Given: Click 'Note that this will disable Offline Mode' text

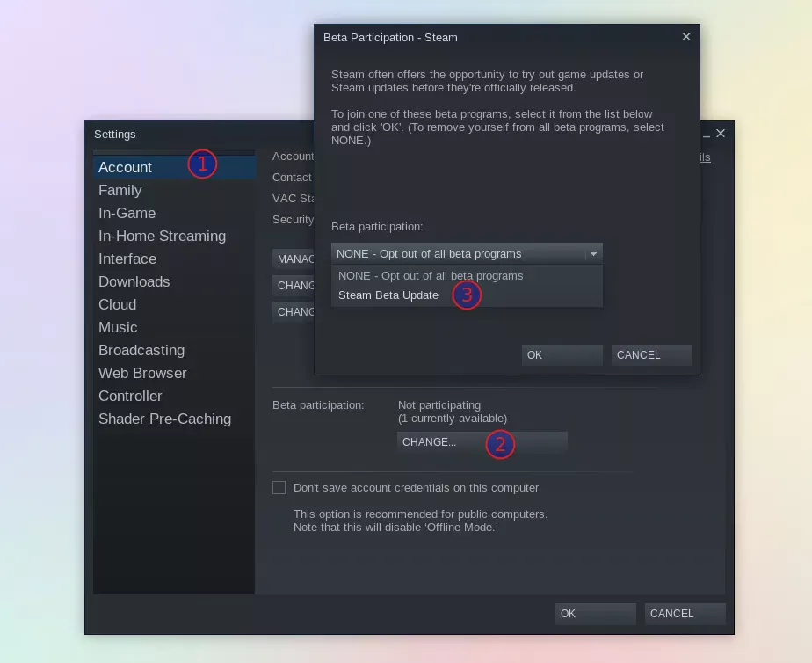Looking at the screenshot, I should coord(395,528).
